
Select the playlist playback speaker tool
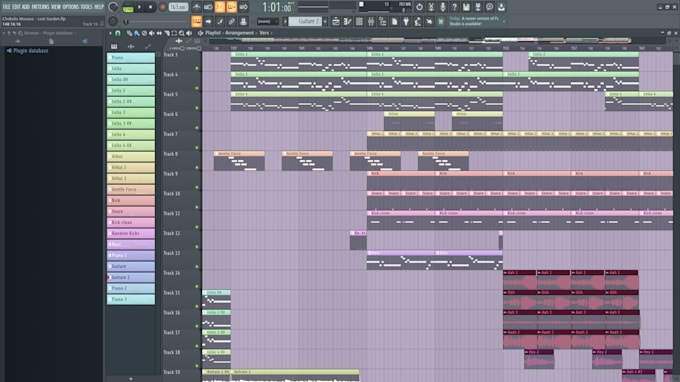point(189,33)
